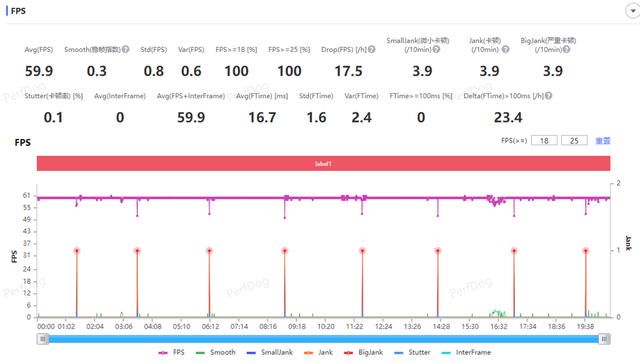
Task: Toggle the InterFrame legend entry
Action: click(x=466, y=352)
